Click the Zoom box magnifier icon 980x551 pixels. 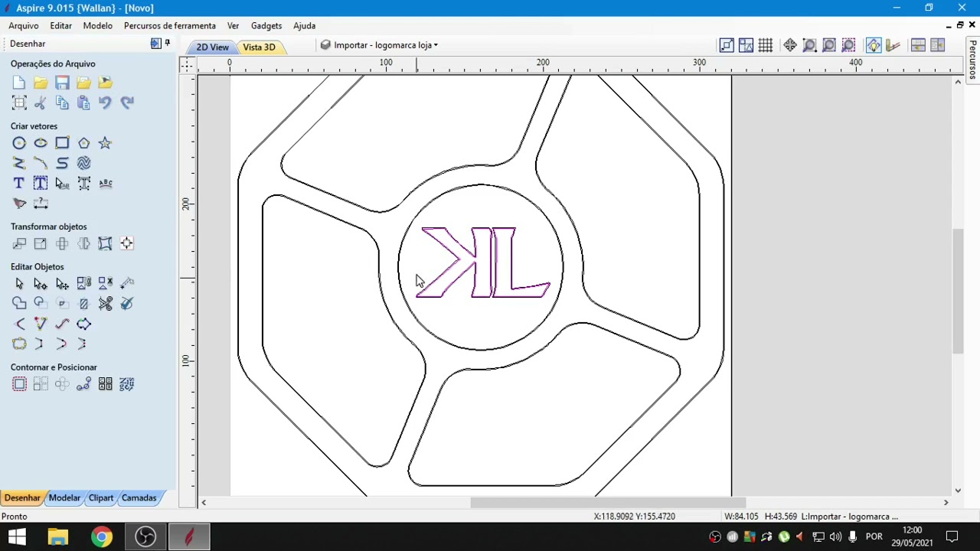point(809,45)
